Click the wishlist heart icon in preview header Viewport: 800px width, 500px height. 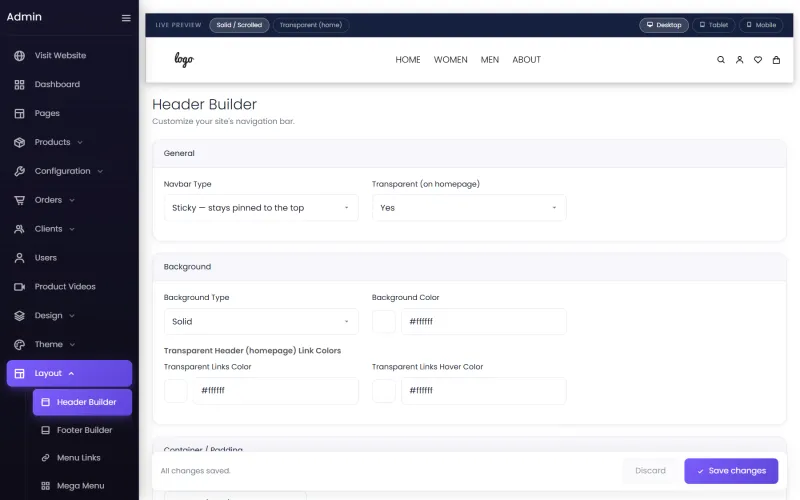pyautogui.click(x=758, y=60)
